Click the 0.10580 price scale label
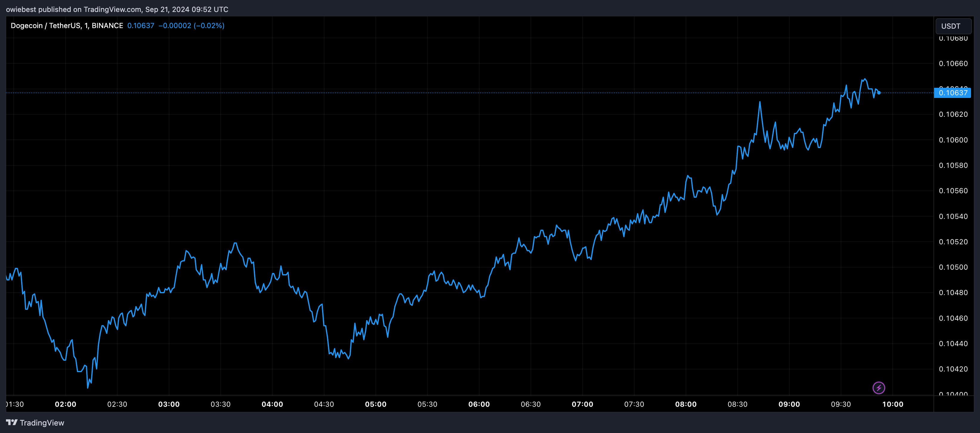This screenshot has height=433, width=980. (953, 165)
